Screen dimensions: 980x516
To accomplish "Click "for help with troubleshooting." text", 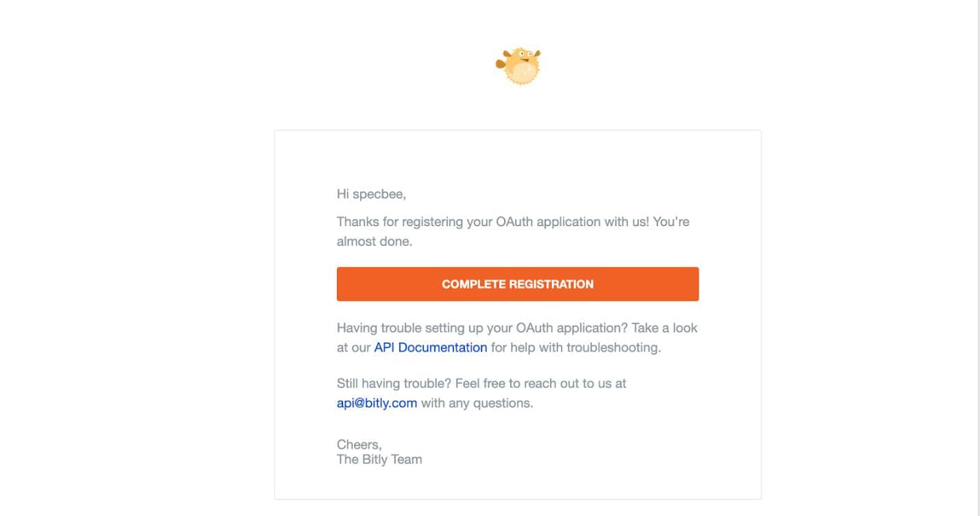I will [x=576, y=347].
